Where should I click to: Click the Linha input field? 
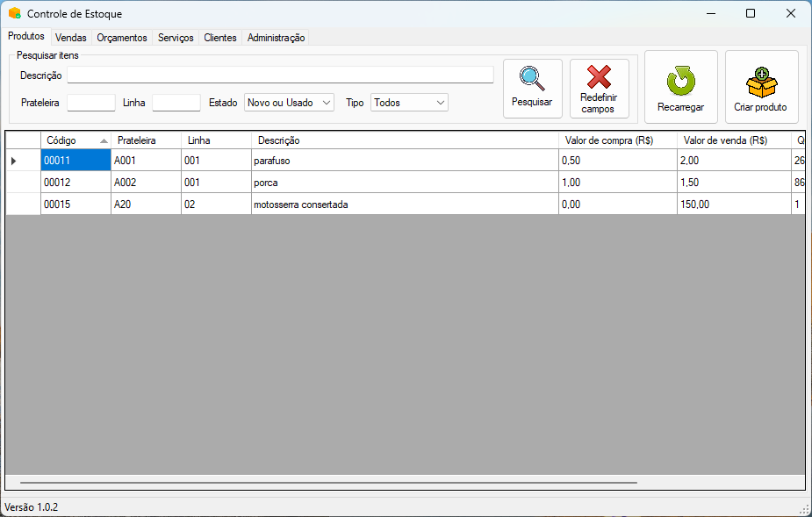[176, 103]
